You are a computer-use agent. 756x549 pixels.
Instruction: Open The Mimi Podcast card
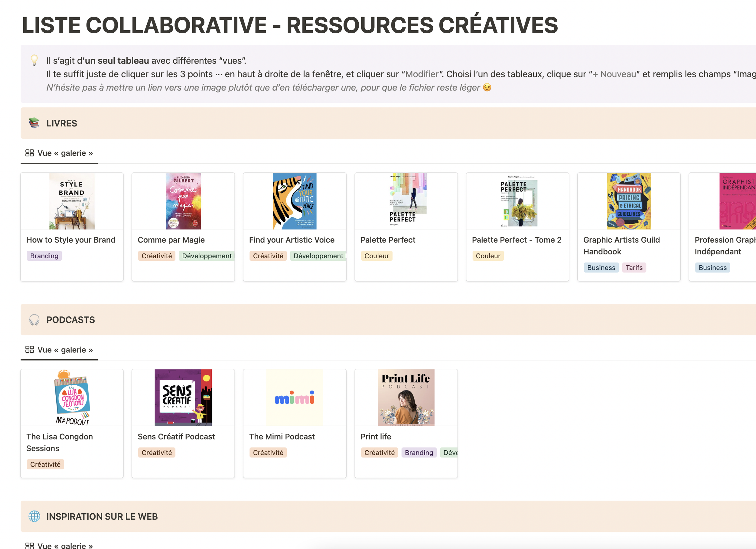(282, 437)
